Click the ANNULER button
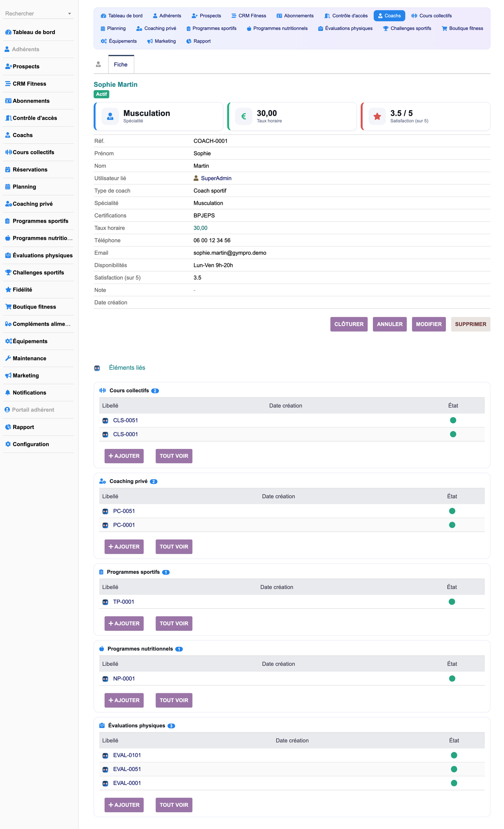Image resolution: width=504 pixels, height=829 pixels. [390, 324]
